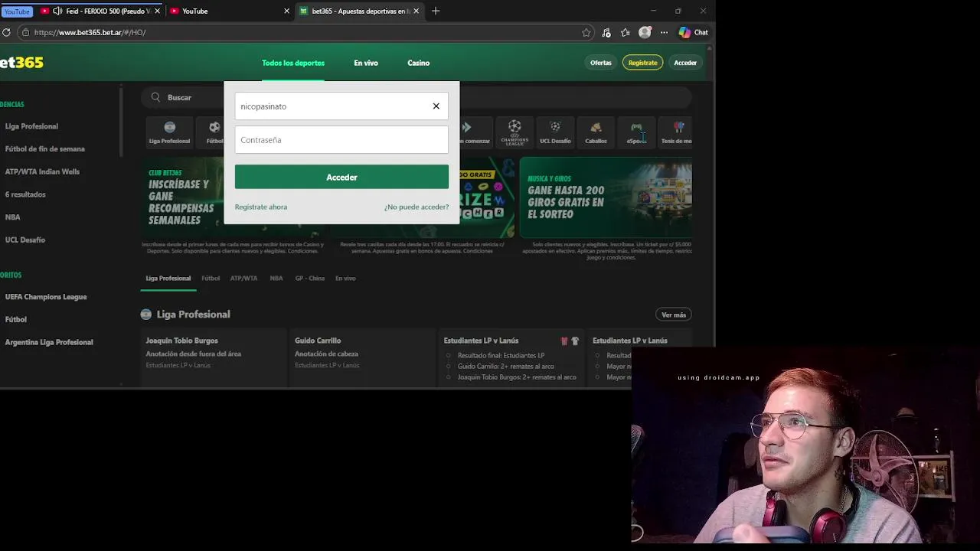The width and height of the screenshot is (980, 551).
Task: Select Todos los deportes in header
Action: click(293, 63)
